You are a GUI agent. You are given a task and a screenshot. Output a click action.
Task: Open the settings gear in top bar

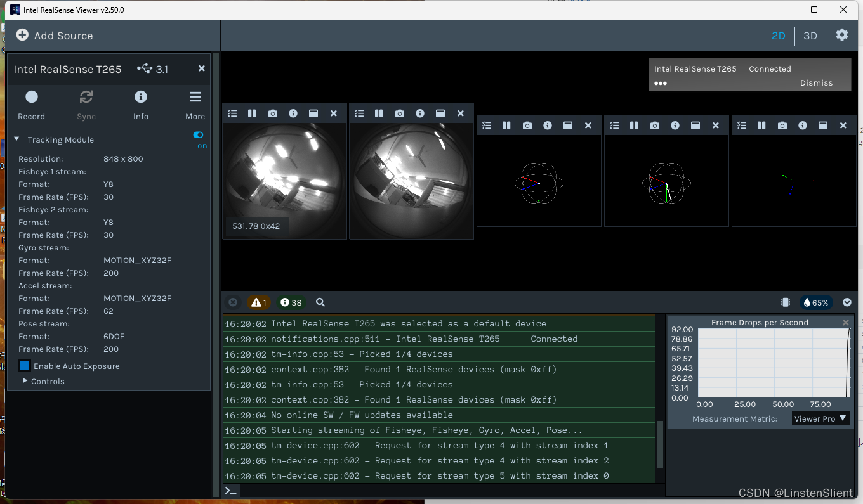[x=842, y=35]
